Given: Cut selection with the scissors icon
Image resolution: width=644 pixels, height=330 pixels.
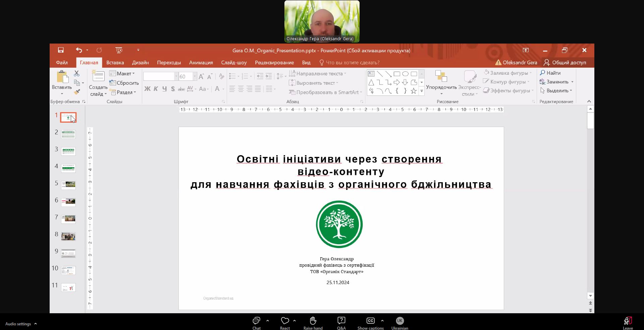Looking at the screenshot, I should coord(77,73).
